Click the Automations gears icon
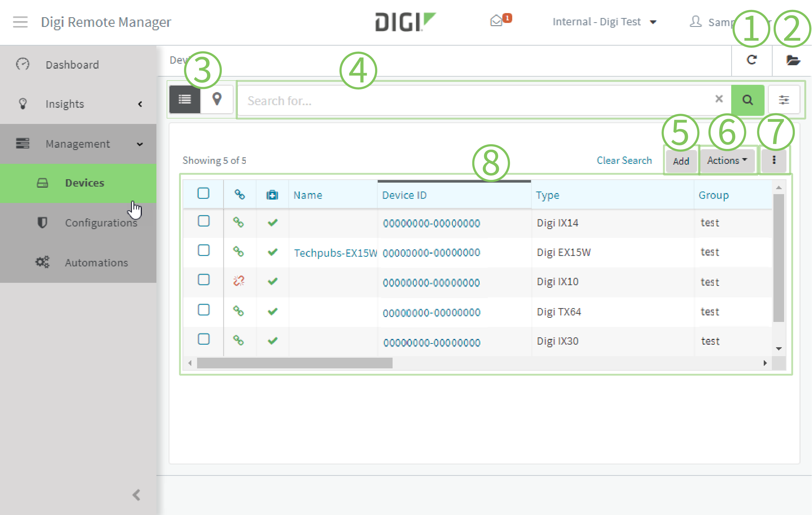 click(42, 262)
